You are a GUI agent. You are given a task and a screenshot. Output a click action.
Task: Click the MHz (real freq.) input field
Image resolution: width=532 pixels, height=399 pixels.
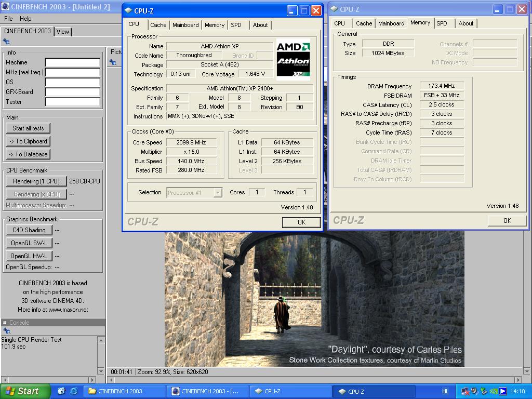pyautogui.click(x=73, y=72)
